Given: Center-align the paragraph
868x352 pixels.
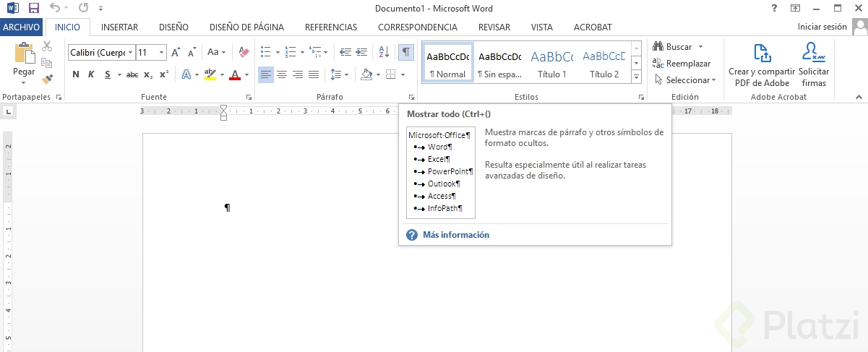Looking at the screenshot, I should 282,74.
